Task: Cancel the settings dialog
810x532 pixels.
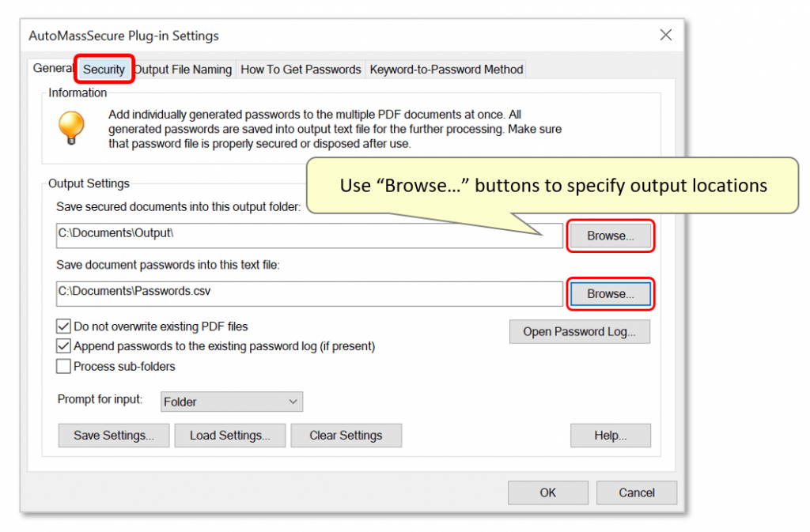Action: (x=637, y=492)
